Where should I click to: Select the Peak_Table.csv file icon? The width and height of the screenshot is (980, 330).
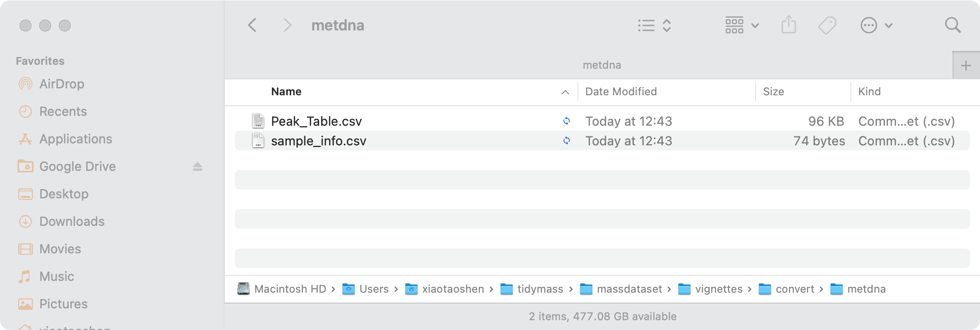tap(258, 121)
